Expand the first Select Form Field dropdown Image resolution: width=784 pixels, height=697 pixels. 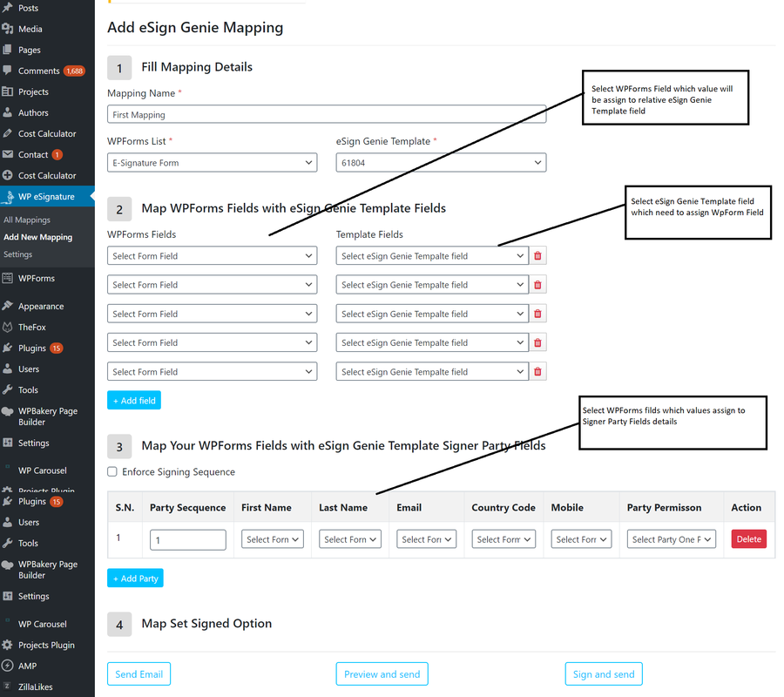tap(212, 255)
